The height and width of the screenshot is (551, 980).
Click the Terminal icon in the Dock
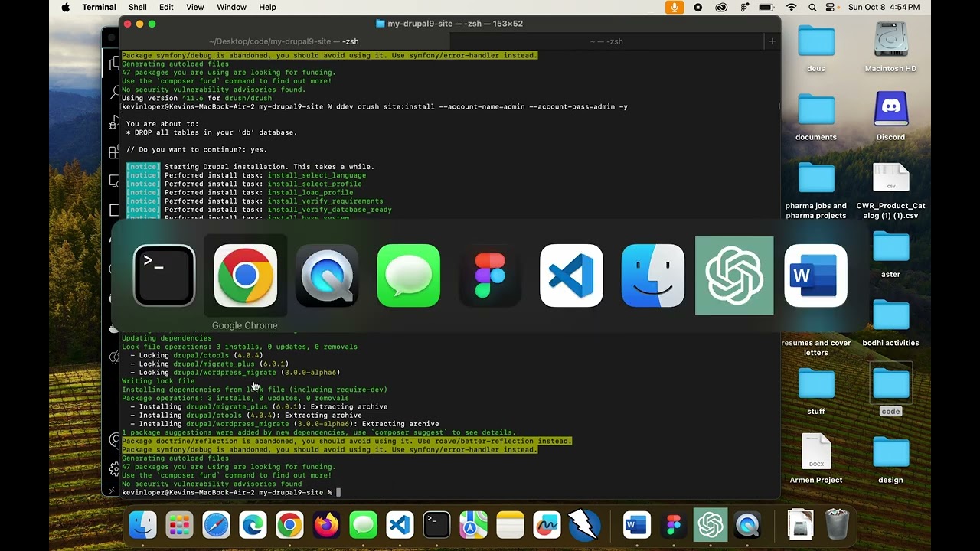click(436, 525)
